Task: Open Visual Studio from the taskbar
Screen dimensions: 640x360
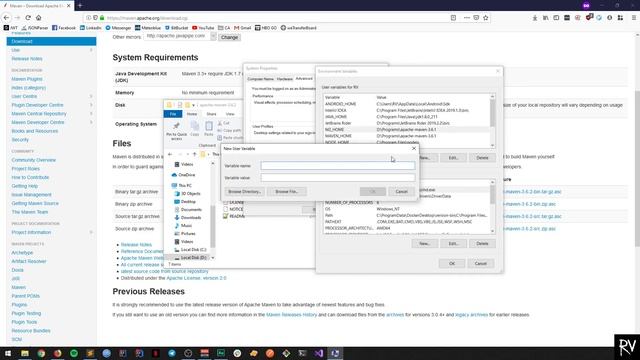Action: [x=319, y=353]
